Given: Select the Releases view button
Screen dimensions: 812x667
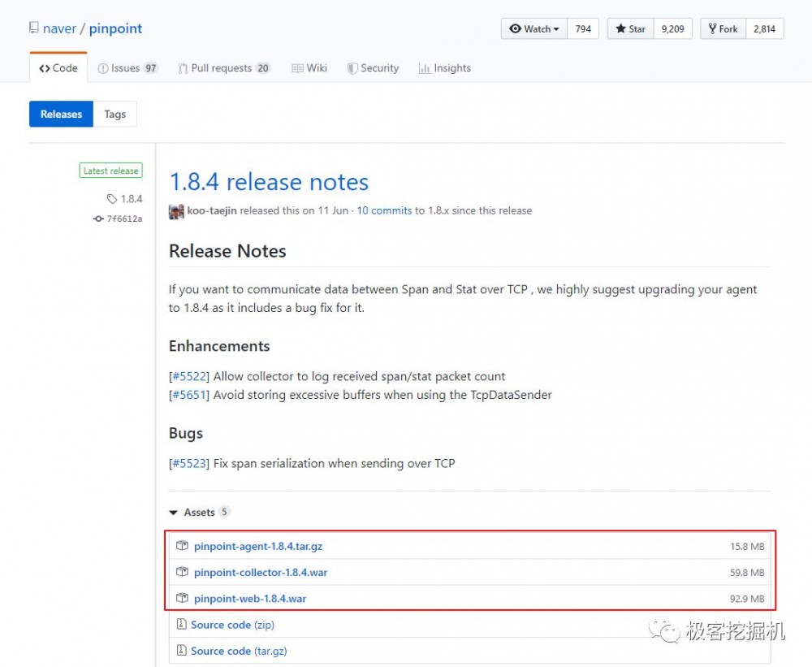Looking at the screenshot, I should (x=62, y=115).
